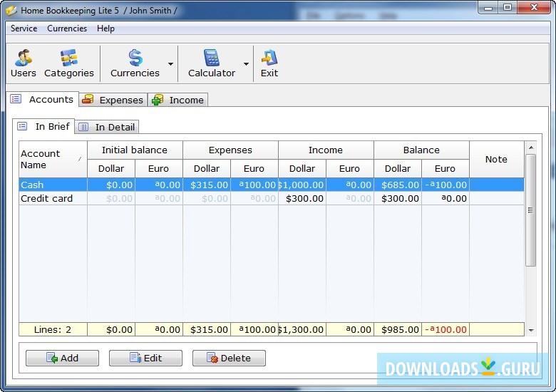The height and width of the screenshot is (392, 556).
Task: Click the Add account button
Action: point(63,358)
